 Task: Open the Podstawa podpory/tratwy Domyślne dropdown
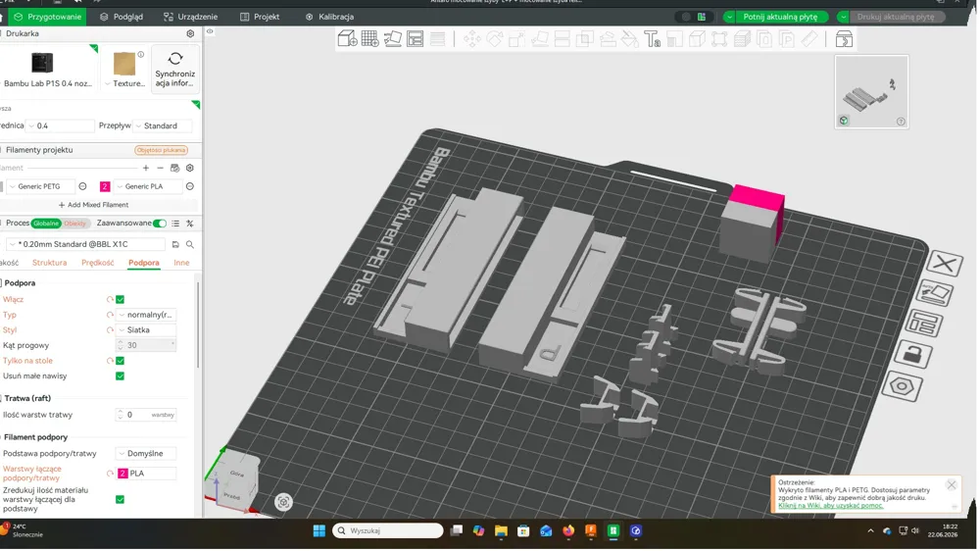pyautogui.click(x=146, y=453)
